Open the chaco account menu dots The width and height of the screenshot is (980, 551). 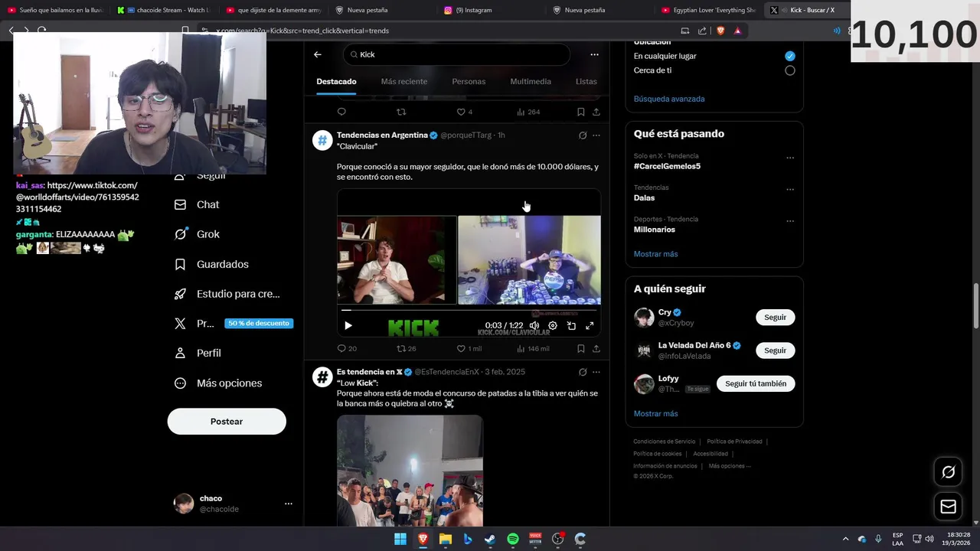point(289,504)
